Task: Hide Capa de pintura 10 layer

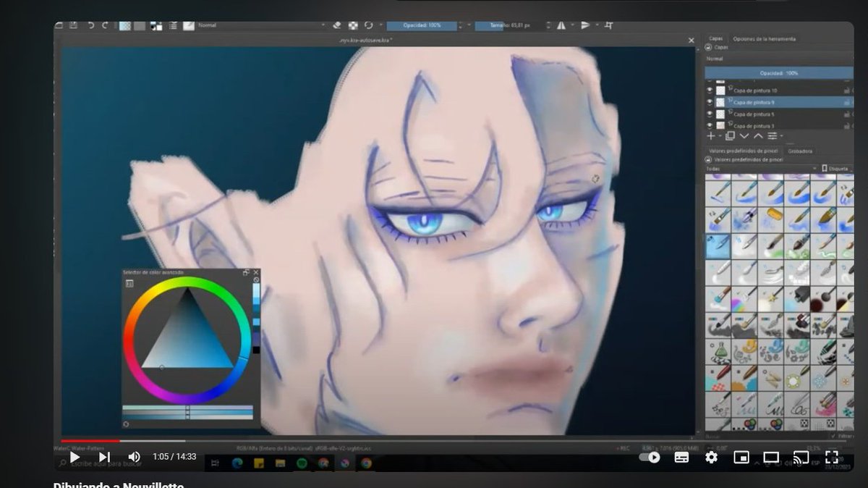Action: point(710,91)
